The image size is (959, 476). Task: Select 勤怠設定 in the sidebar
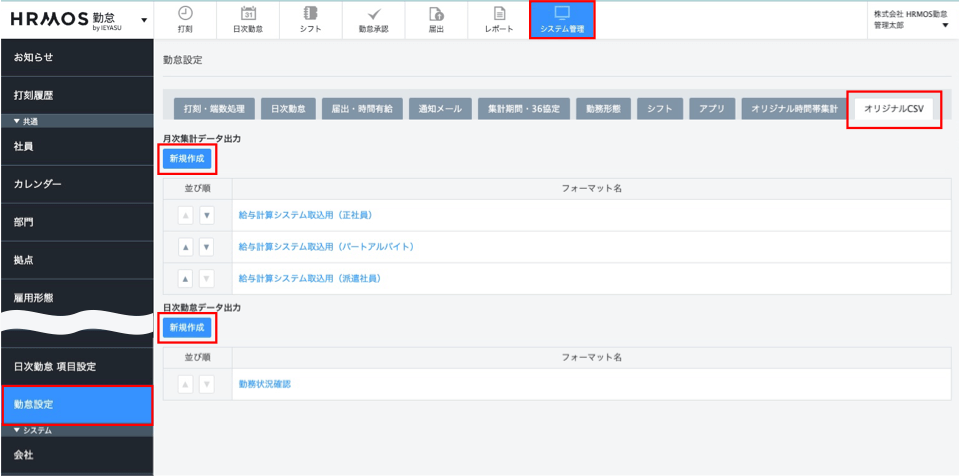[x=76, y=405]
